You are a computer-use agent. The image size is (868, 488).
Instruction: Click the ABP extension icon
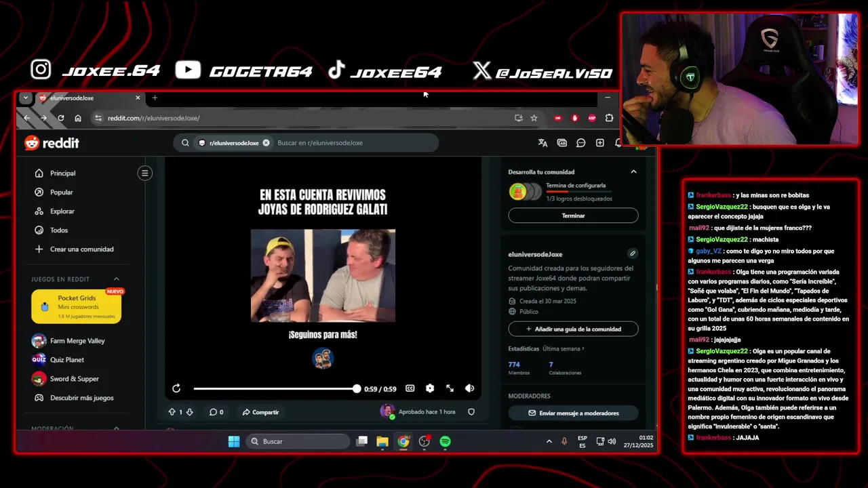coord(592,118)
